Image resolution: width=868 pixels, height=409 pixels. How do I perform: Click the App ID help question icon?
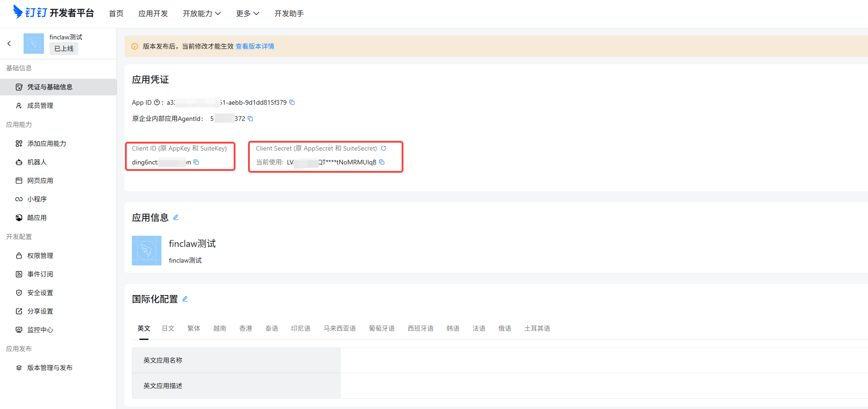[x=157, y=102]
